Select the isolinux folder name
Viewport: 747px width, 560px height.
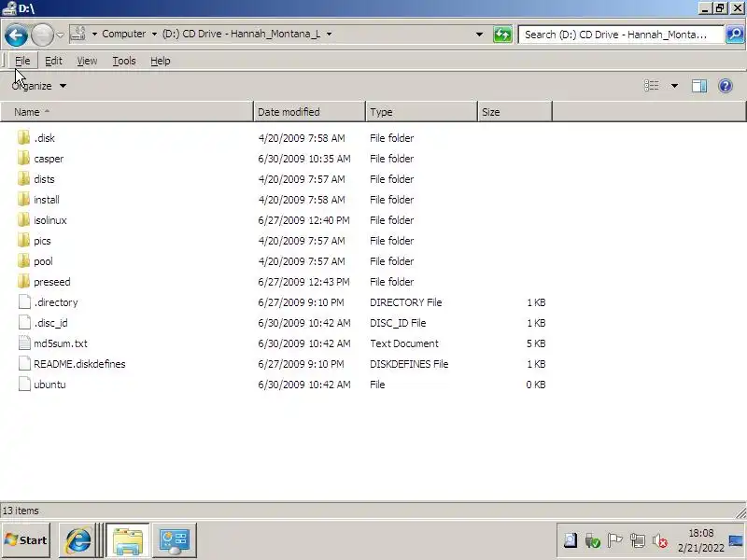(x=50, y=220)
